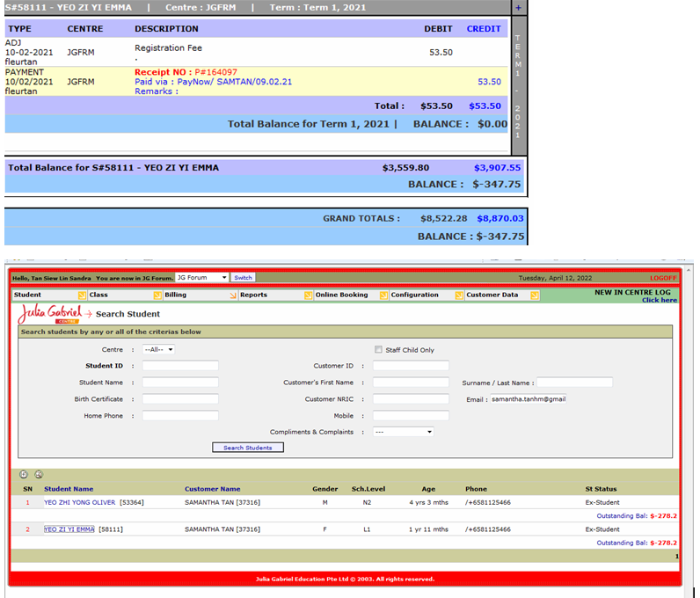This screenshot has width=700, height=598.
Task: Open New In Centre Log 'Click here' link
Action: click(x=659, y=300)
